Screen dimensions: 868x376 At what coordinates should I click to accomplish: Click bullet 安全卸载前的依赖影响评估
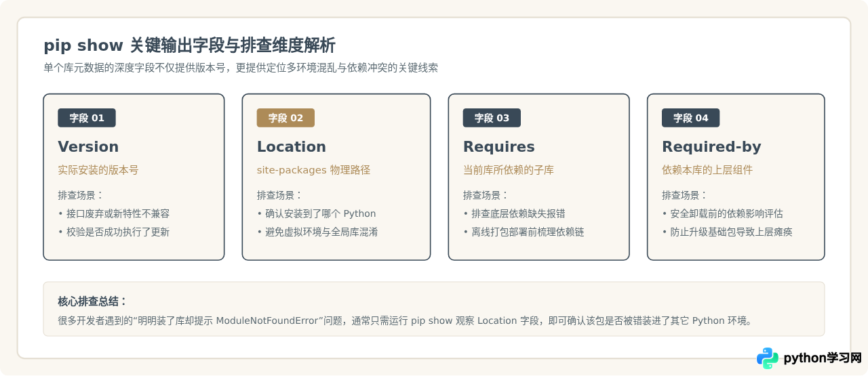pyautogui.click(x=722, y=213)
